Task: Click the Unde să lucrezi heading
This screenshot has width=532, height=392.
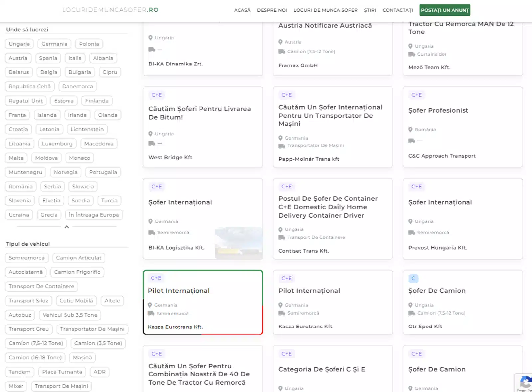Action: click(27, 30)
